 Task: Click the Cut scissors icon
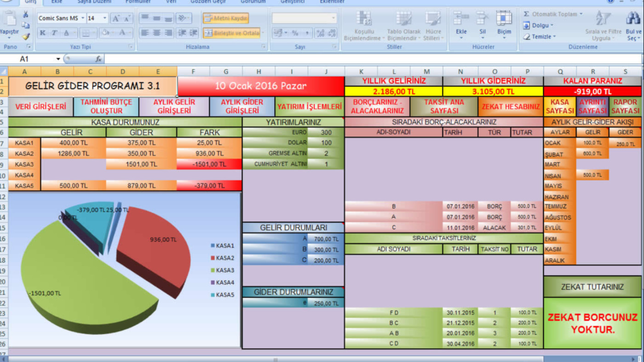pos(26,15)
